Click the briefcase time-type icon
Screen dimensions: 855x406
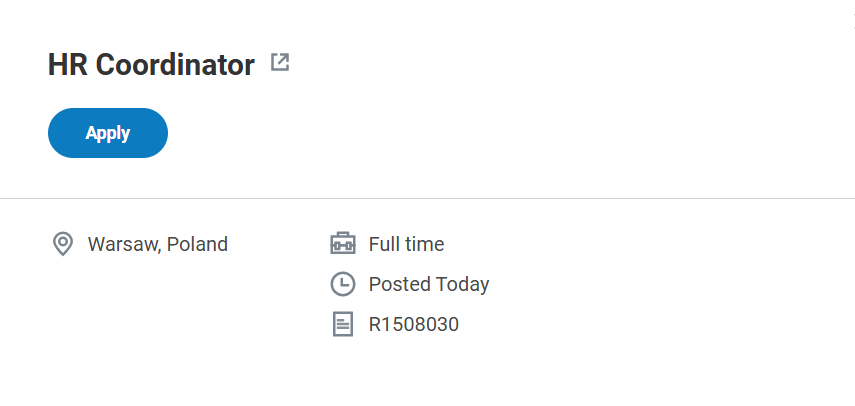(x=343, y=244)
